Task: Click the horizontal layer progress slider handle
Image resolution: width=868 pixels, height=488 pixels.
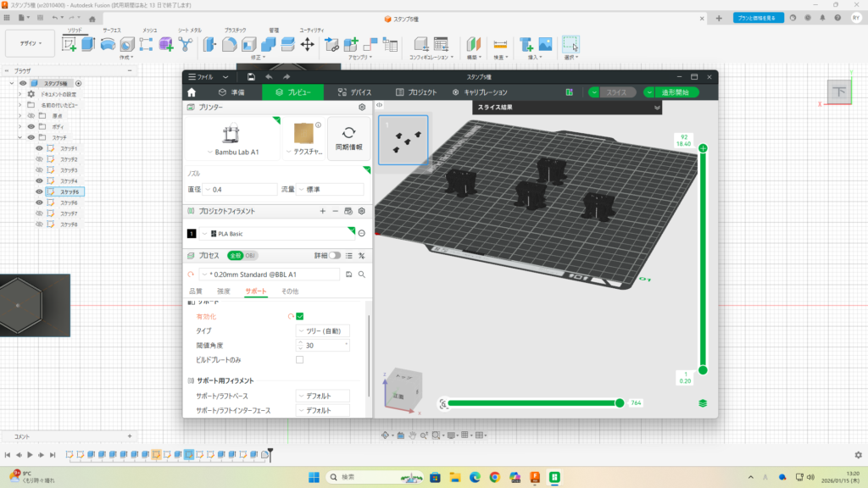Action: (x=620, y=403)
